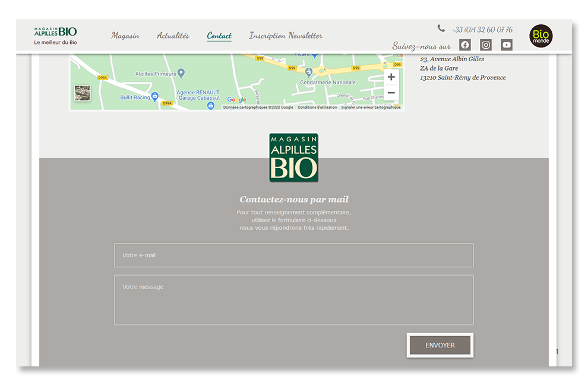The image size is (588, 386).
Task: Zoom in on the map
Action: 391,77
